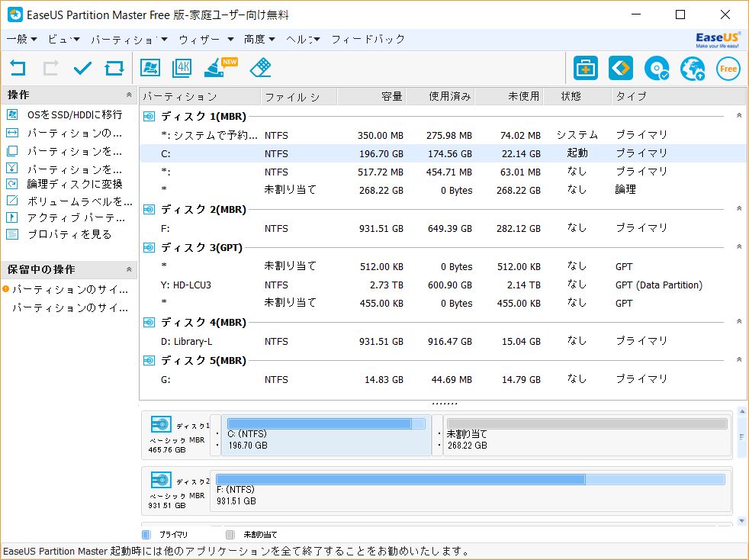Click the Refresh disk info toolbar icon
The height and width of the screenshot is (560, 749).
click(x=114, y=69)
